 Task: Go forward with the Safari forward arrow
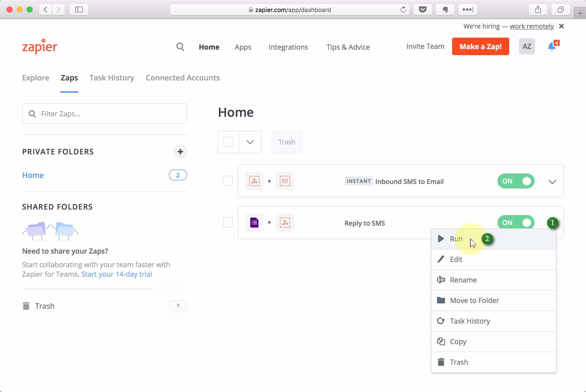click(58, 10)
